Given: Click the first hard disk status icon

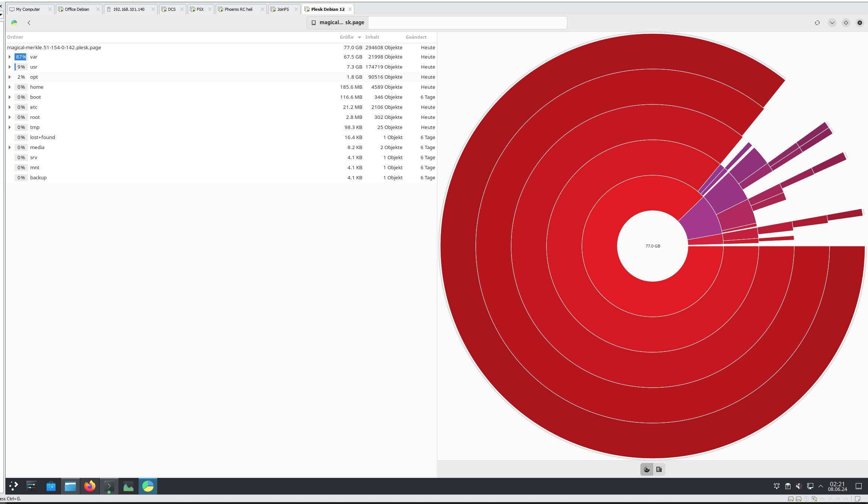Looking at the screenshot, I should 791,499.
